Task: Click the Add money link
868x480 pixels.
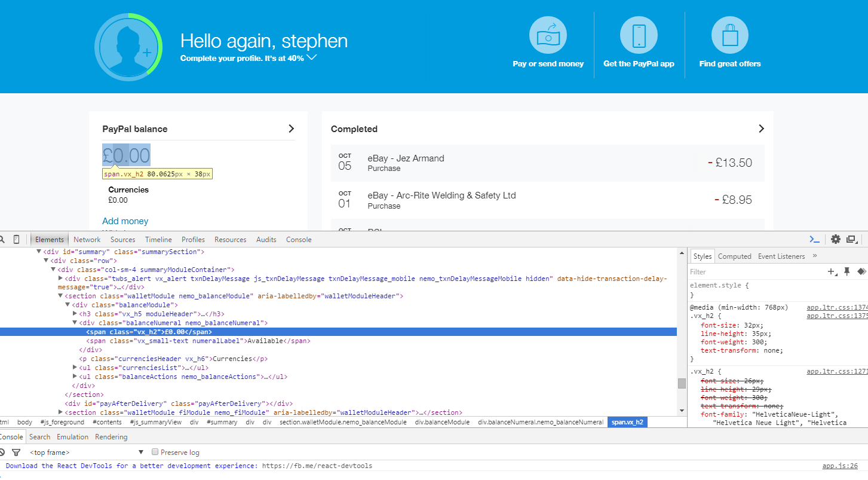Action: pos(125,221)
